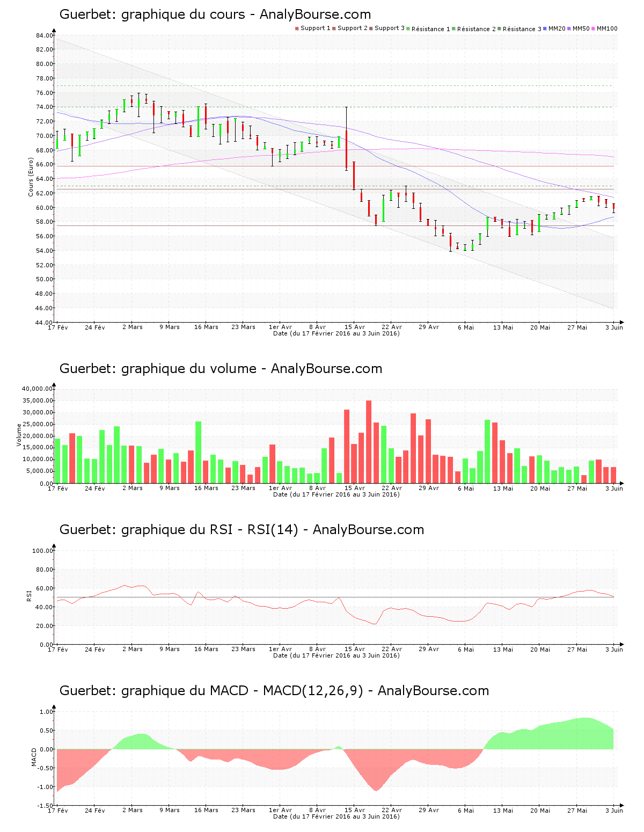Click the blue MM20 legend swatch

pos(545,28)
